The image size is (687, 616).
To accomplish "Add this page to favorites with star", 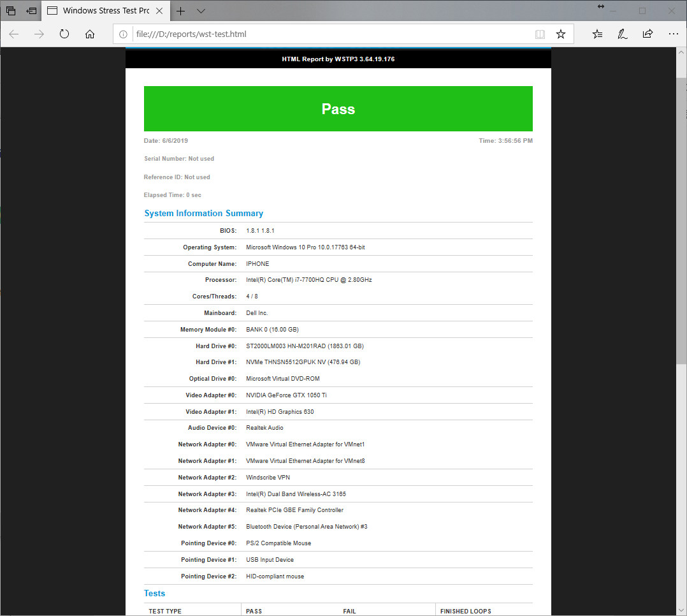I will 561,34.
